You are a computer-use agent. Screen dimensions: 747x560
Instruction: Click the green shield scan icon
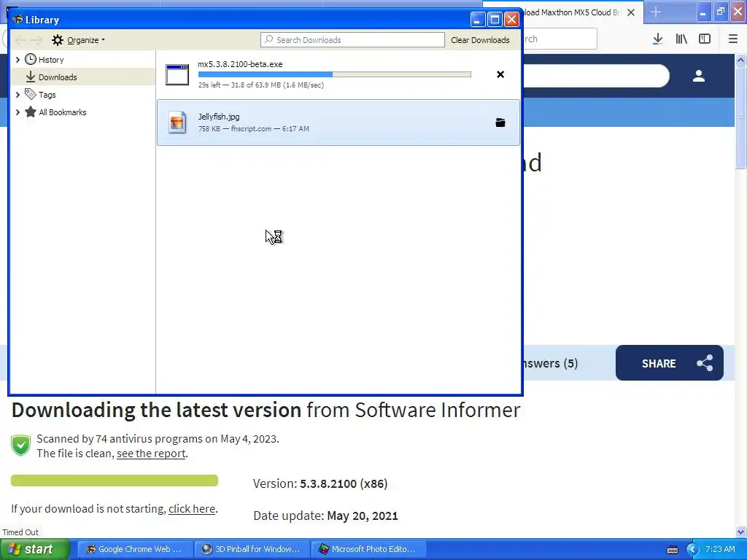20,446
